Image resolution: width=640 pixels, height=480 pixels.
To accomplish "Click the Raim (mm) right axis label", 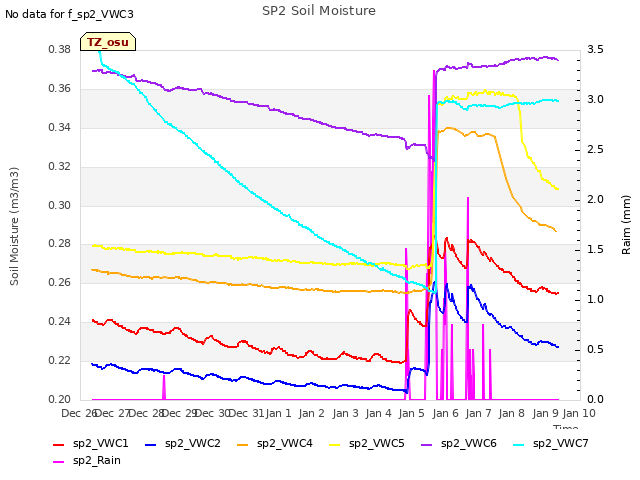I will pos(626,225).
